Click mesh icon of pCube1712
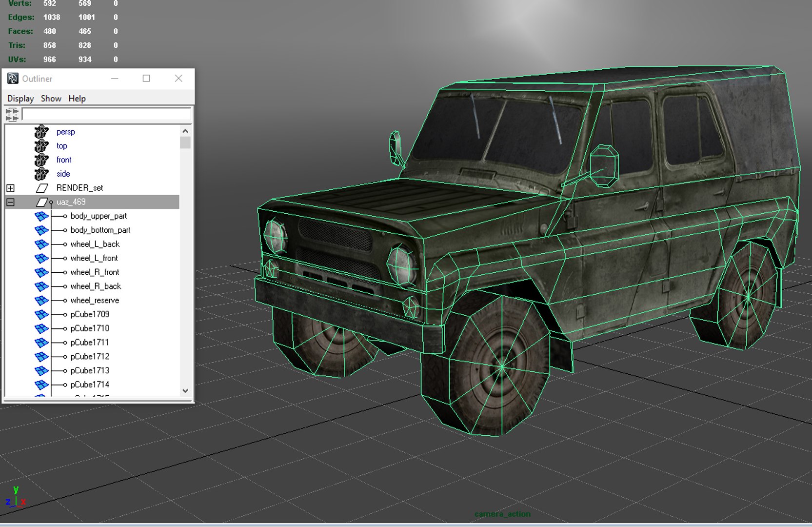This screenshot has height=527, width=812. coord(41,357)
